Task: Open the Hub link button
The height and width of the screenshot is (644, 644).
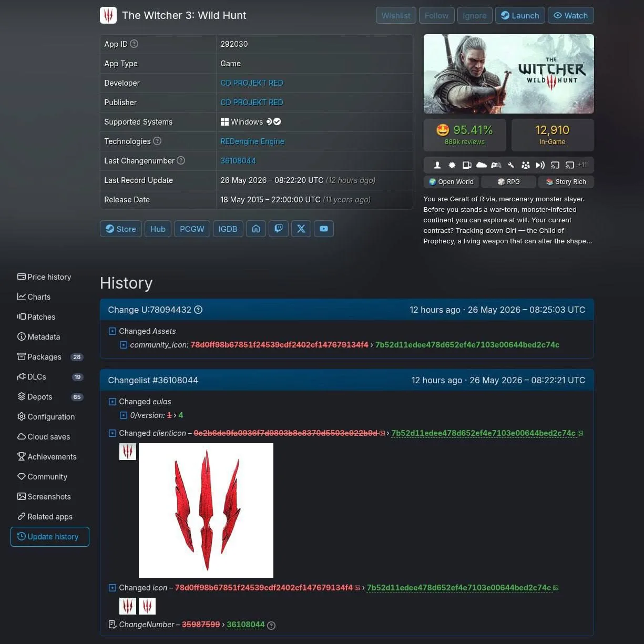Action: [x=158, y=229]
